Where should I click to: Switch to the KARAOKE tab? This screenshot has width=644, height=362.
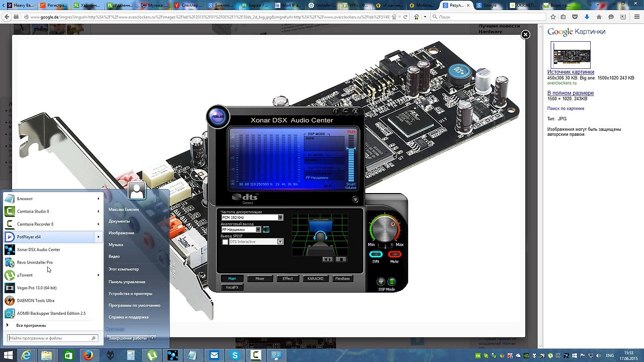pos(315,279)
